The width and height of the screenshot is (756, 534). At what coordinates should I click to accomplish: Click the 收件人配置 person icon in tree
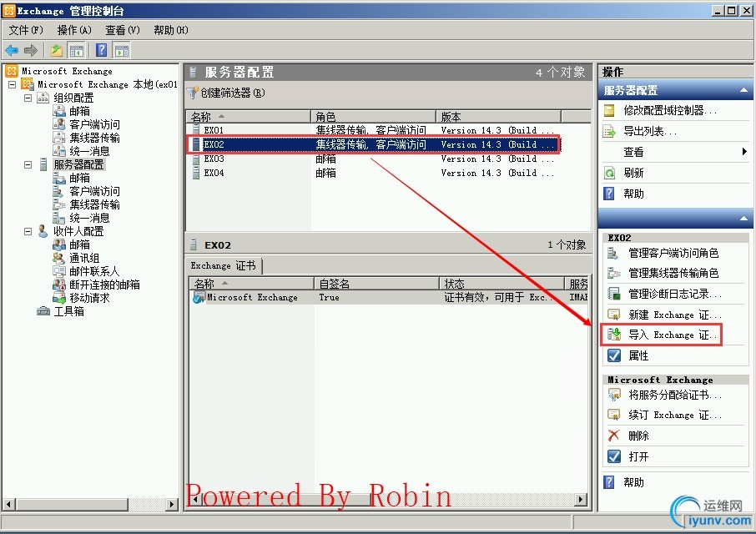click(43, 231)
